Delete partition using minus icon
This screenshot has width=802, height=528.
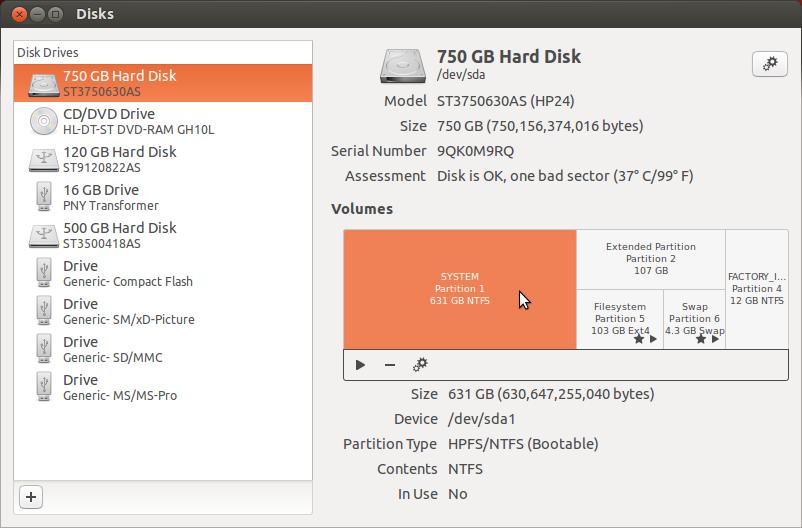point(390,365)
